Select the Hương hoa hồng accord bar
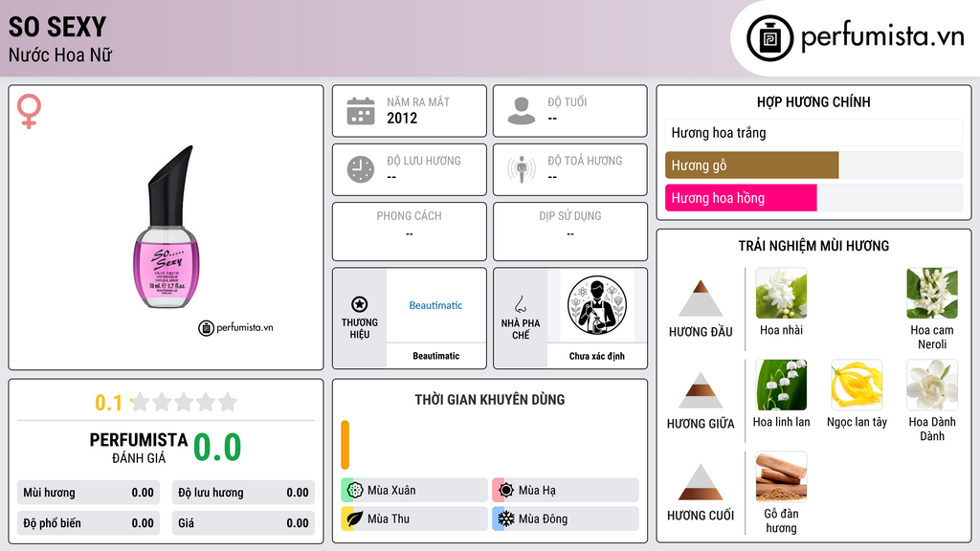The width and height of the screenshot is (980, 551). pos(813,198)
